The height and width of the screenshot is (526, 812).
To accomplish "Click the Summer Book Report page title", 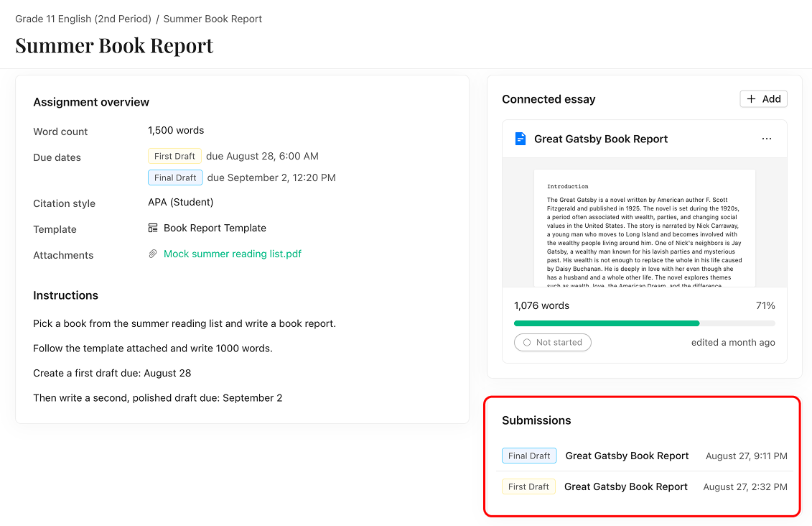I will pyautogui.click(x=114, y=45).
